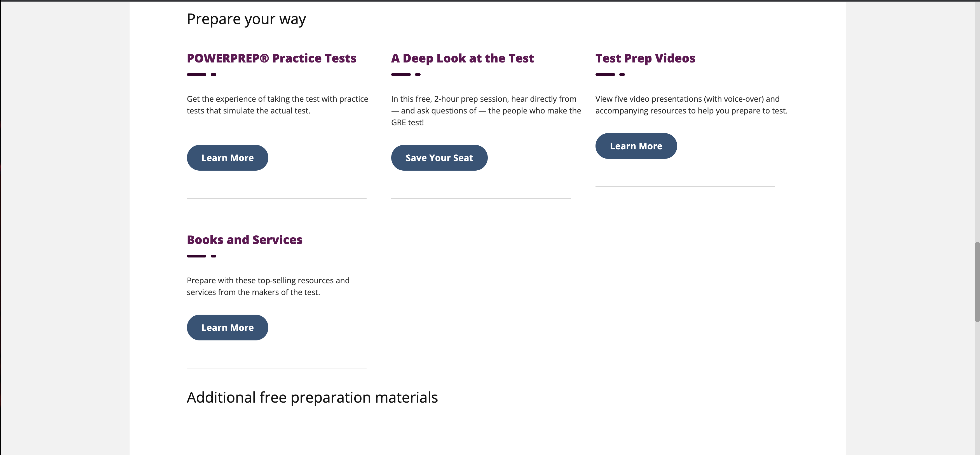
Task: Click the top-selling resources description text
Action: [x=268, y=286]
